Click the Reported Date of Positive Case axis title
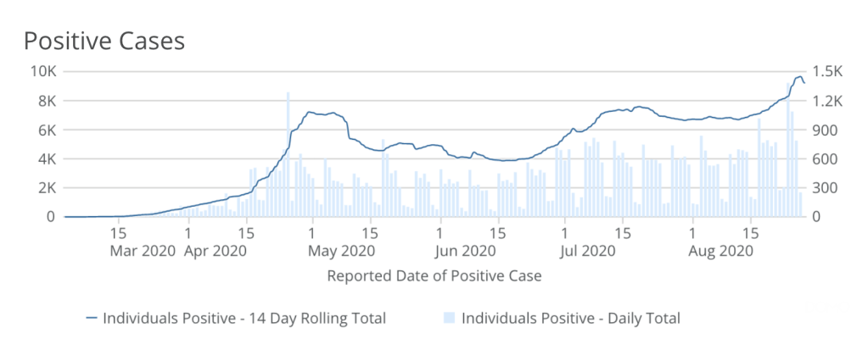The width and height of the screenshot is (868, 350). point(434,275)
